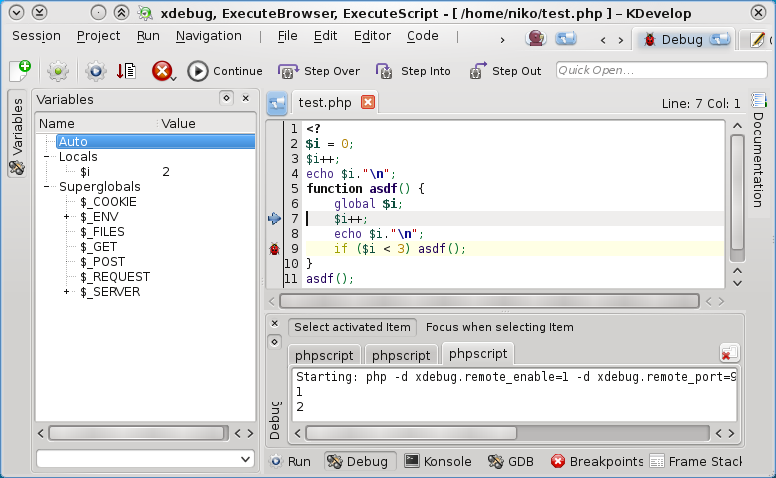
Task: Open the Breakpoints tool view
Action: [x=596, y=462]
